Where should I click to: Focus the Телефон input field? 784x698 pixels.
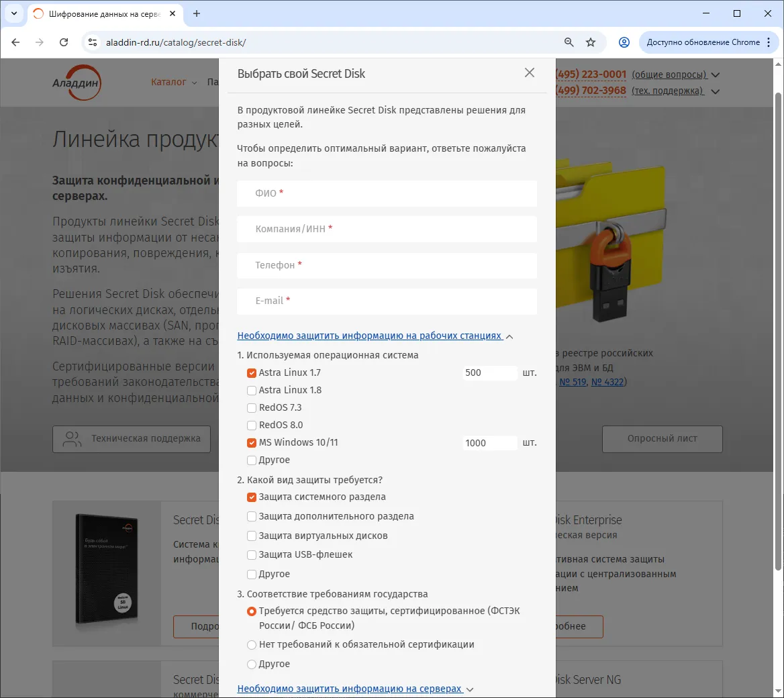point(387,265)
